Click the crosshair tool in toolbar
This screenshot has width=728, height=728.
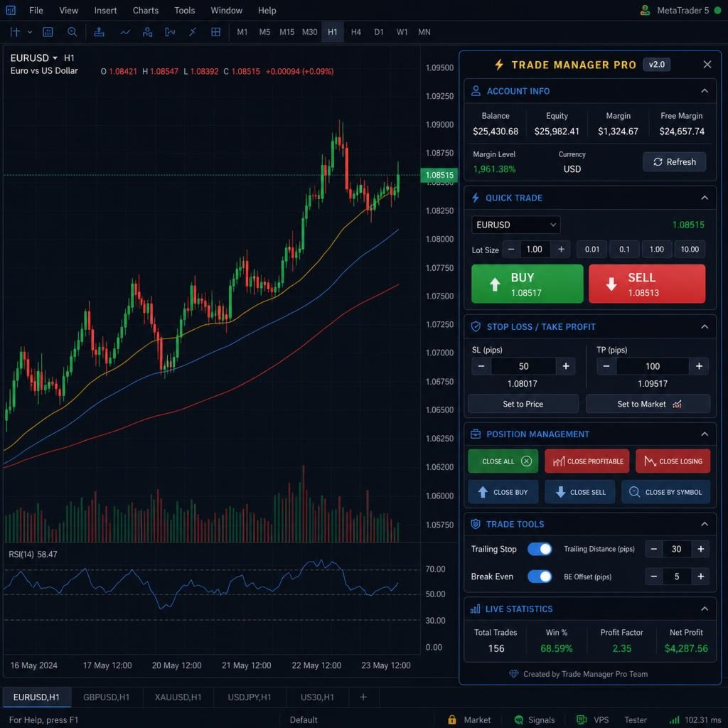tap(15, 32)
